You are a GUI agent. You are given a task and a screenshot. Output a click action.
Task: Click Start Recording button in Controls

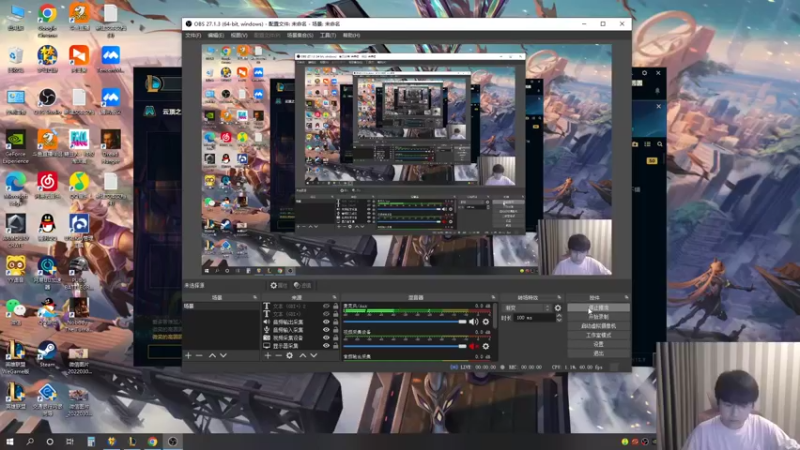598,317
